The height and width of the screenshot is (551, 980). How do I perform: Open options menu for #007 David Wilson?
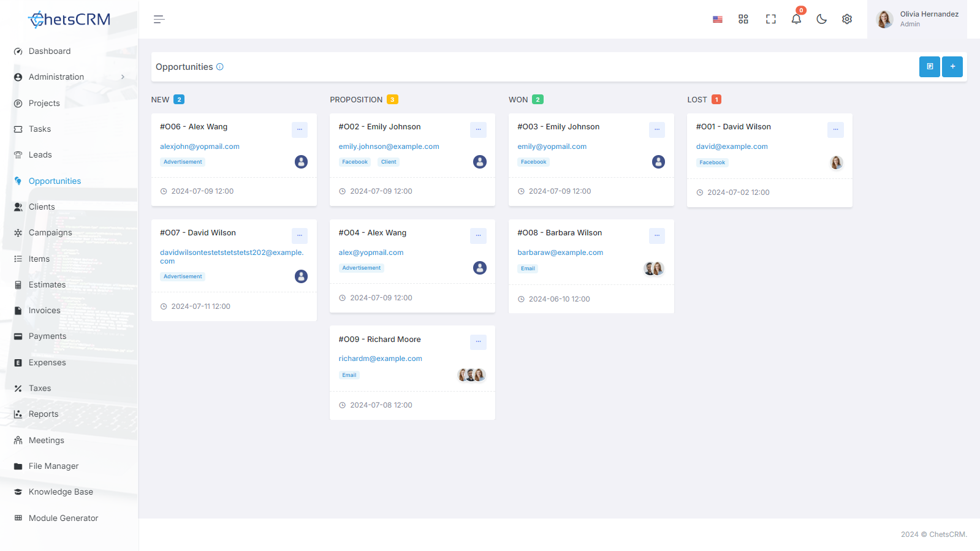tap(300, 235)
